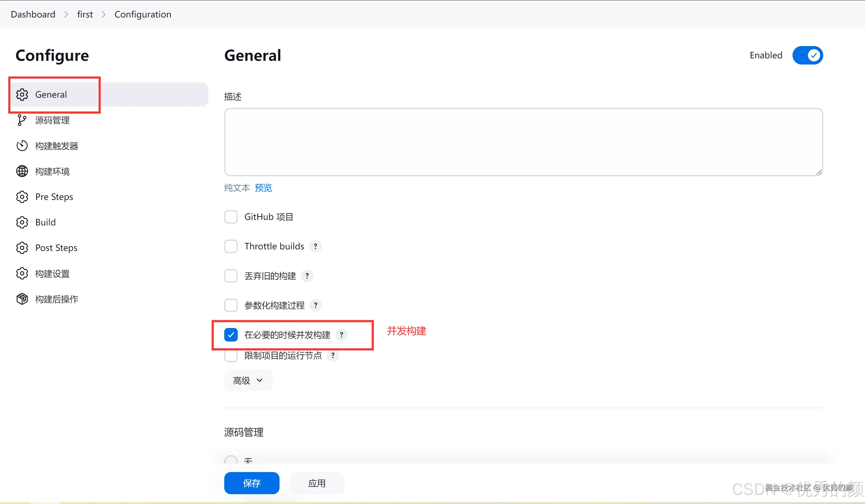Screen dimensions: 865x504
Task: Open help icon next to Throttle builds
Action: click(x=315, y=246)
